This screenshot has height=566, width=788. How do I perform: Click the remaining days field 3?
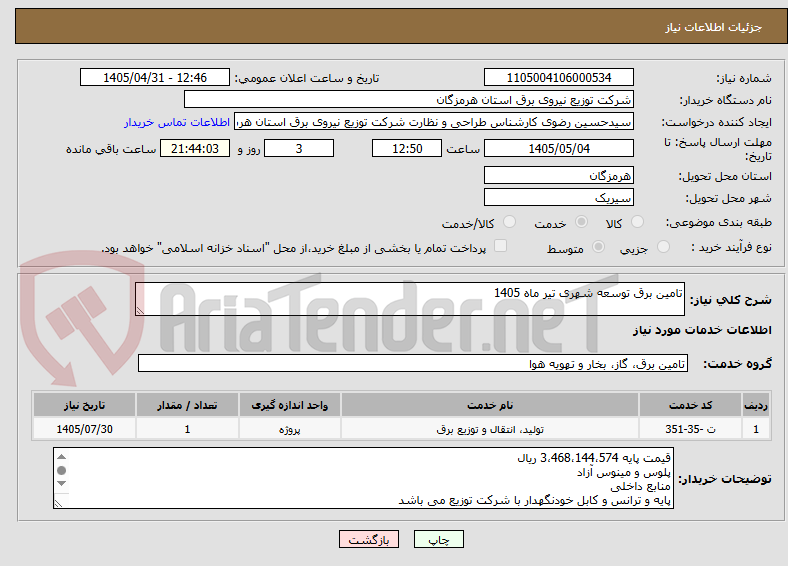(299, 148)
